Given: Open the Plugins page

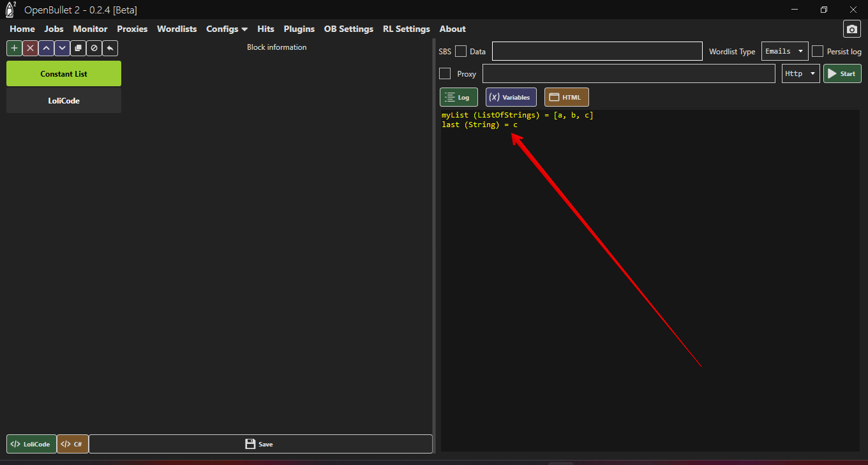Looking at the screenshot, I should 299,29.
